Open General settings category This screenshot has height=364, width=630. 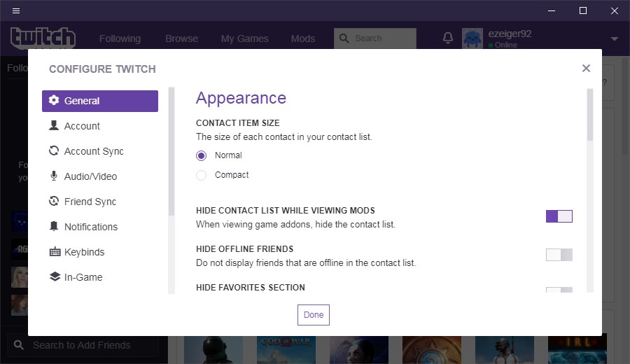[x=100, y=101]
